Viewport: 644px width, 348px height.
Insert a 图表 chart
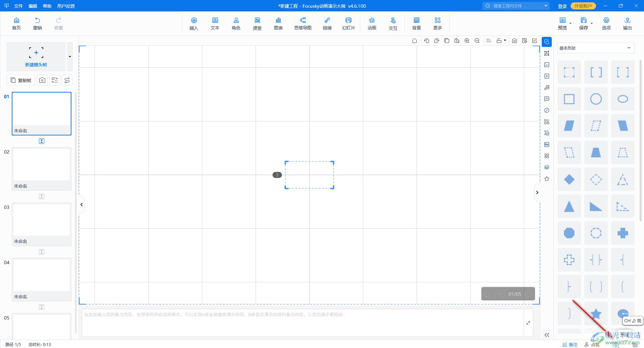click(x=278, y=23)
